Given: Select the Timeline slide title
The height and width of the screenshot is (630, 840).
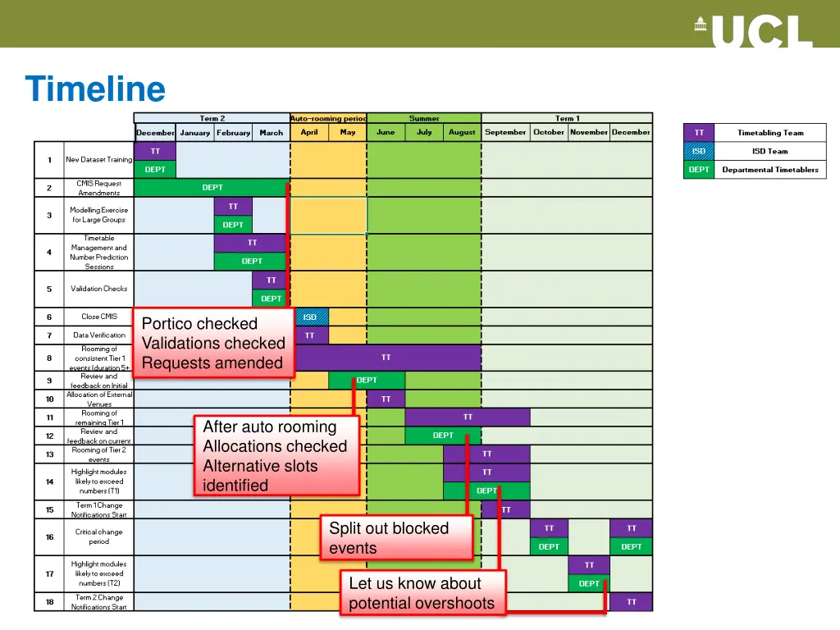Looking at the screenshot, I should [95, 89].
